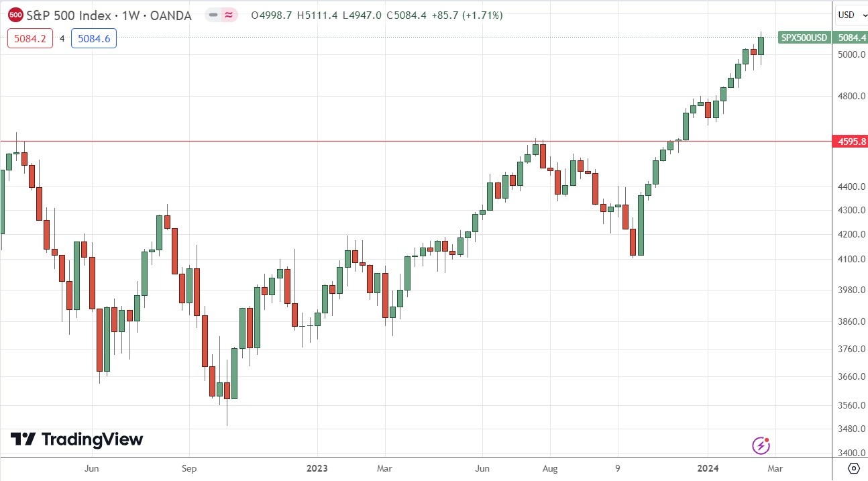Image resolution: width=868 pixels, height=481 pixels.
Task: Click the blue buy button showing 5084.6
Action: [x=94, y=38]
